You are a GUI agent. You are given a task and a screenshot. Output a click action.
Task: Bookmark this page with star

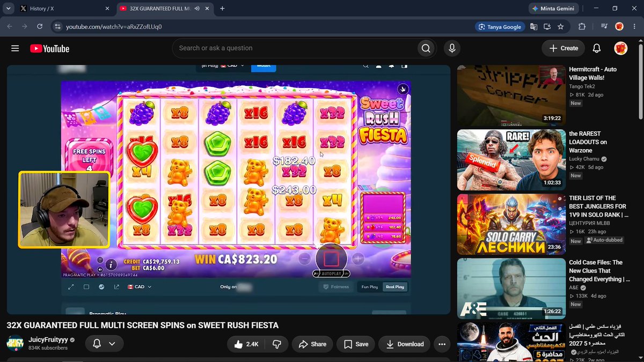tap(560, 26)
